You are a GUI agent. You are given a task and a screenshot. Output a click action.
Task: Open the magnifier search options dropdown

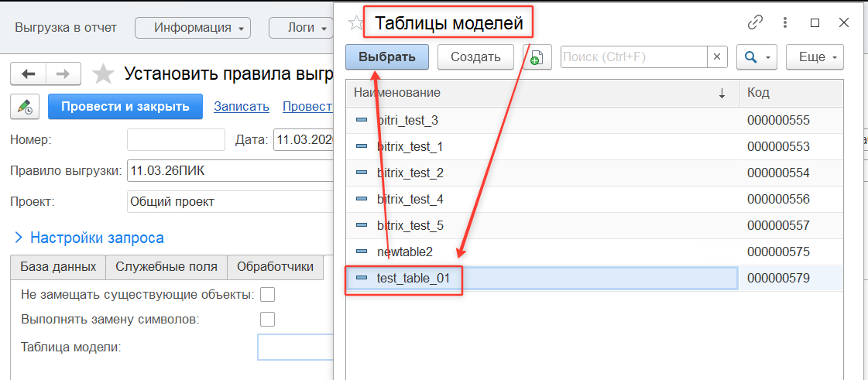(756, 56)
